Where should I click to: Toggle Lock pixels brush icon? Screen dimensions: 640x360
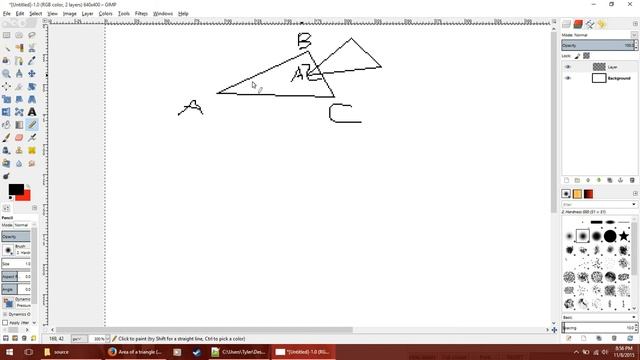(578, 56)
